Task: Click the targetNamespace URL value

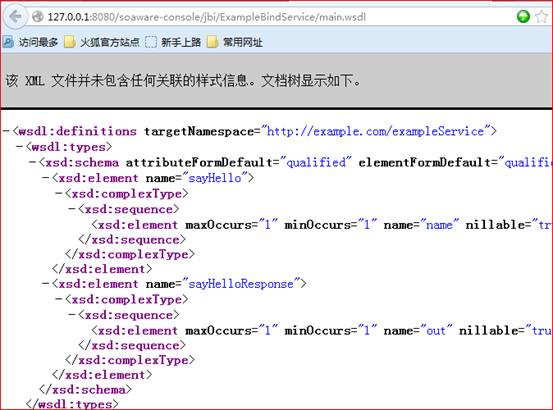Action: pyautogui.click(x=375, y=131)
